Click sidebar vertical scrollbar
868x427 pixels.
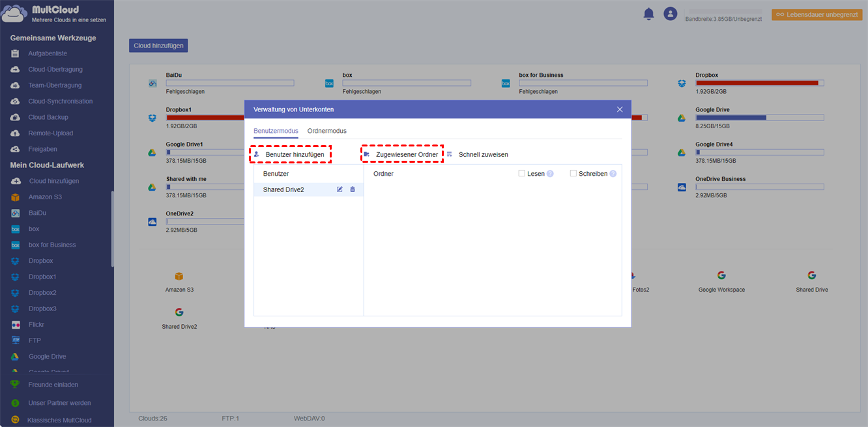112,228
